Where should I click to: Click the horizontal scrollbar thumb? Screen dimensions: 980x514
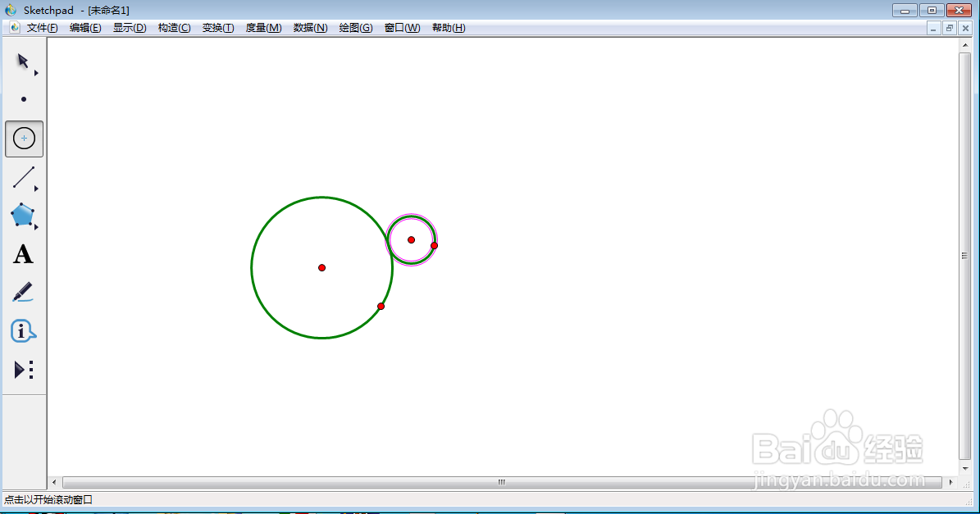point(501,482)
